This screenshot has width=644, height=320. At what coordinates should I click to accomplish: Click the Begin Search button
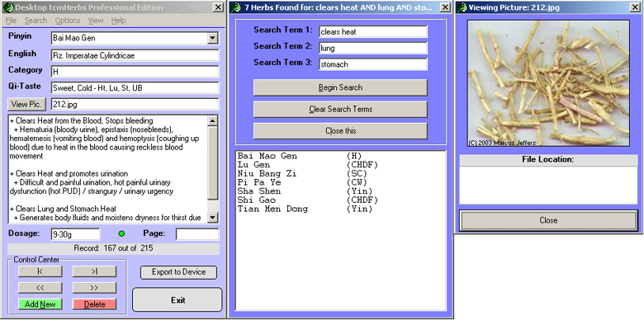(340, 87)
